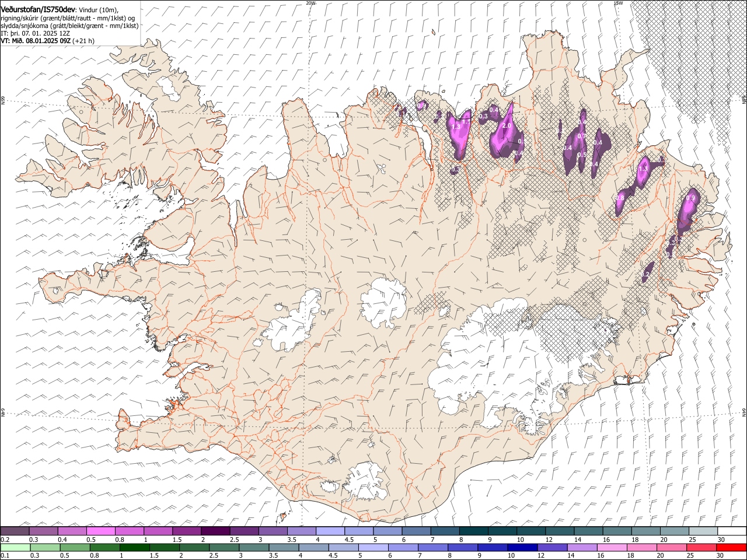Select the bright red 30 swatch in rain legend

[x=731, y=547]
